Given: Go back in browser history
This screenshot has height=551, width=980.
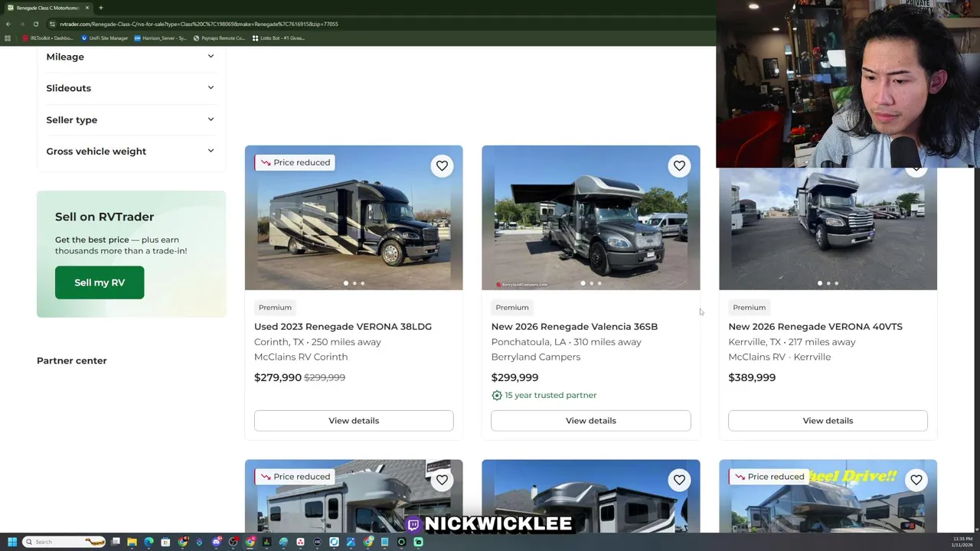Looking at the screenshot, I should pyautogui.click(x=8, y=24).
